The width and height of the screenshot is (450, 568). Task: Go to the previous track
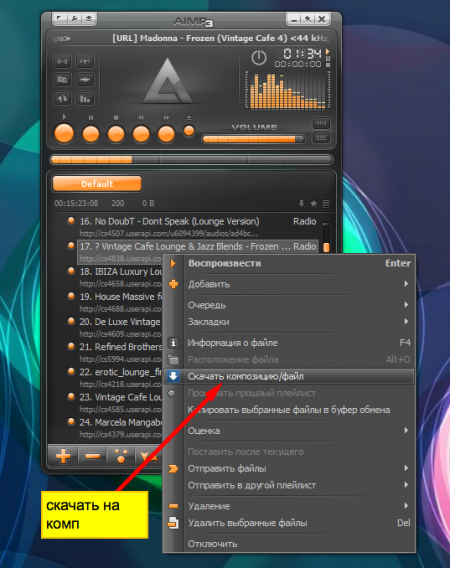coord(141,134)
